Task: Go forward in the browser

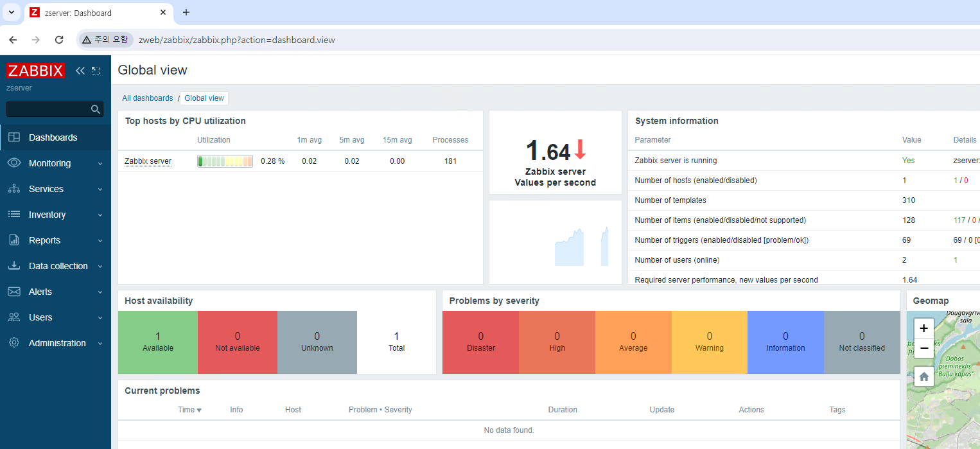Action: tap(36, 40)
